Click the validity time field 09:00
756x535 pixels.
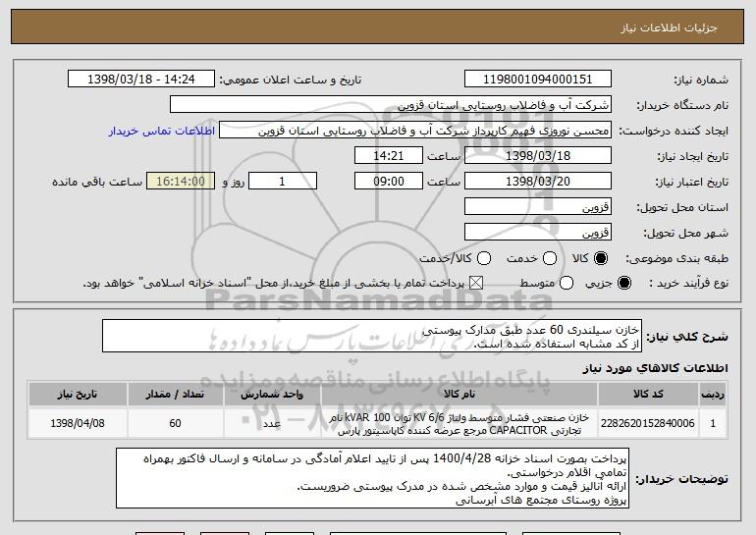coord(389,182)
